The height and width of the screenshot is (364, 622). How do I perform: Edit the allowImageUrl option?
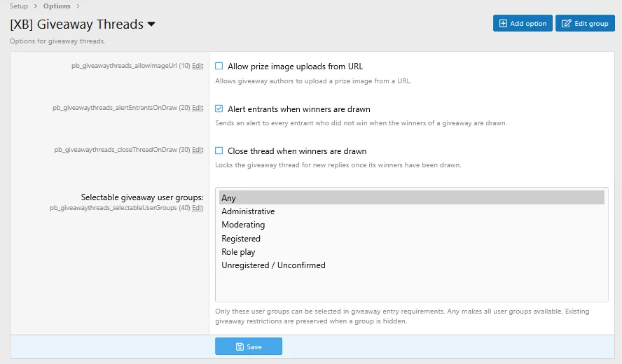[x=198, y=66]
